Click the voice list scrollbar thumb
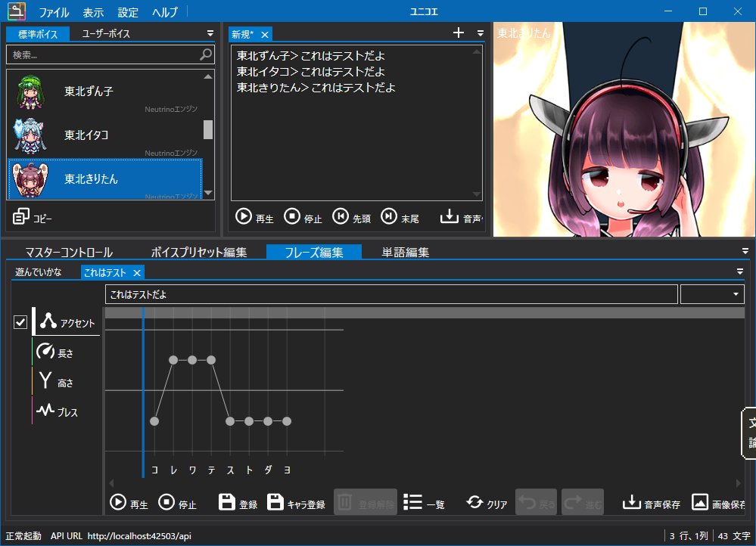 (x=208, y=129)
